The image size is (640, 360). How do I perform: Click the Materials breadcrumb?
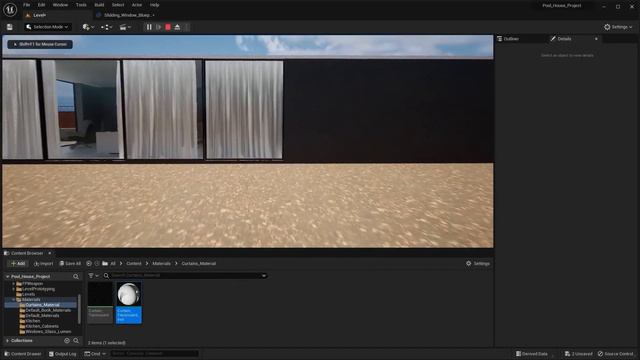pos(161,264)
